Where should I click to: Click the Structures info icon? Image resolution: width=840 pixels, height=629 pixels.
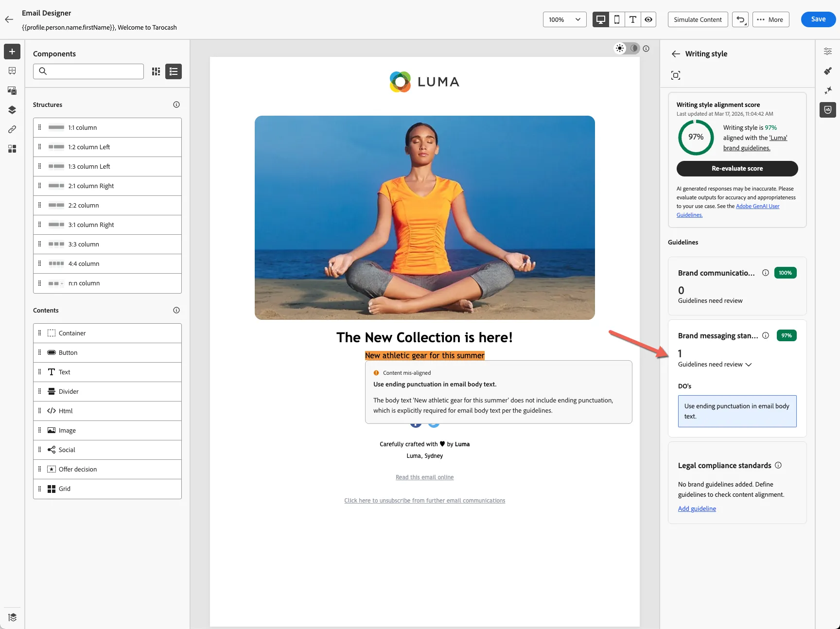176,105
